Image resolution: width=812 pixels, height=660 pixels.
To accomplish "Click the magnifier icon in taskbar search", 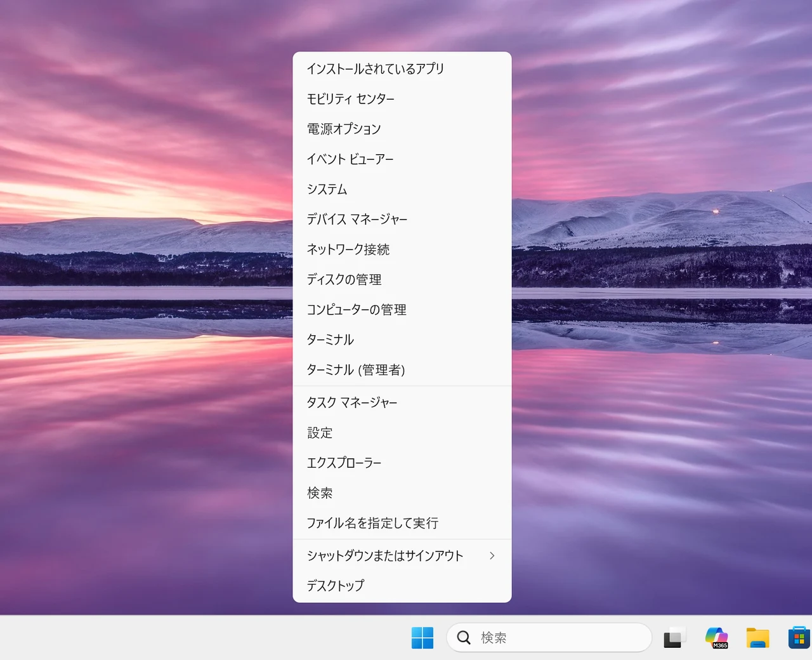I will (464, 638).
